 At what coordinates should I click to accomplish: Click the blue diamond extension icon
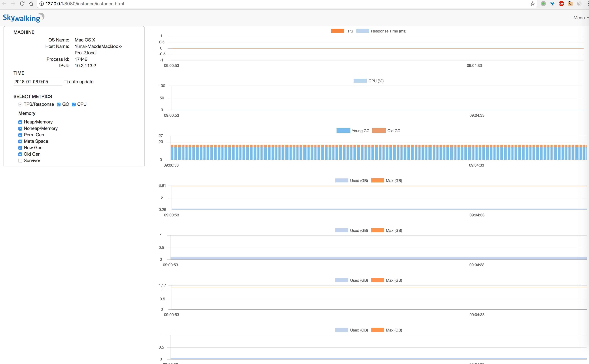pos(552,4)
